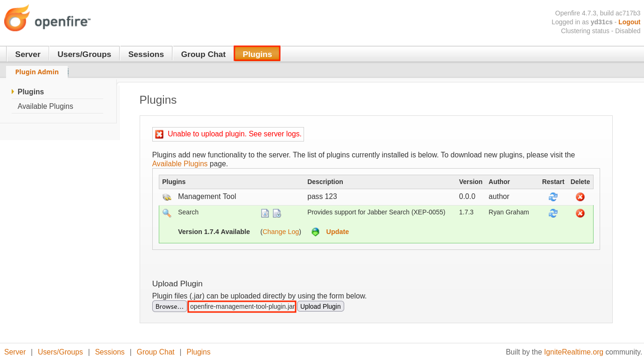
Task: Click the Management Tool plugin icon
Action: pyautogui.click(x=167, y=197)
